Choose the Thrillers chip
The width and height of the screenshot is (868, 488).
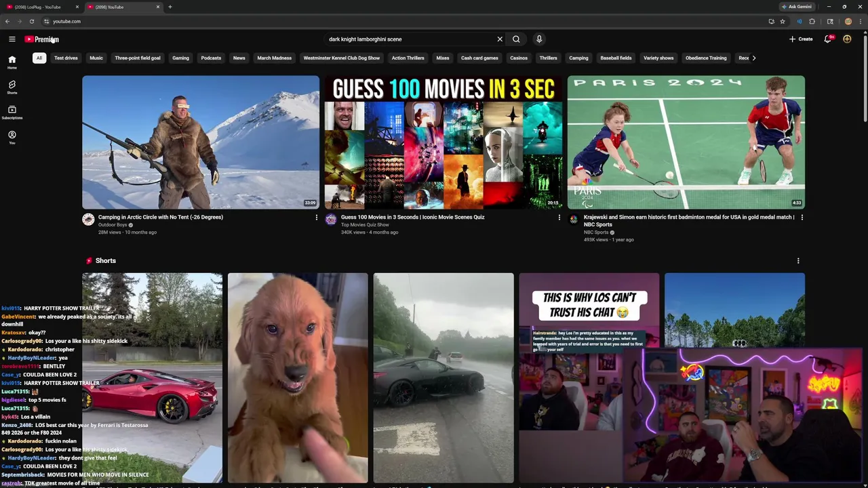(548, 58)
